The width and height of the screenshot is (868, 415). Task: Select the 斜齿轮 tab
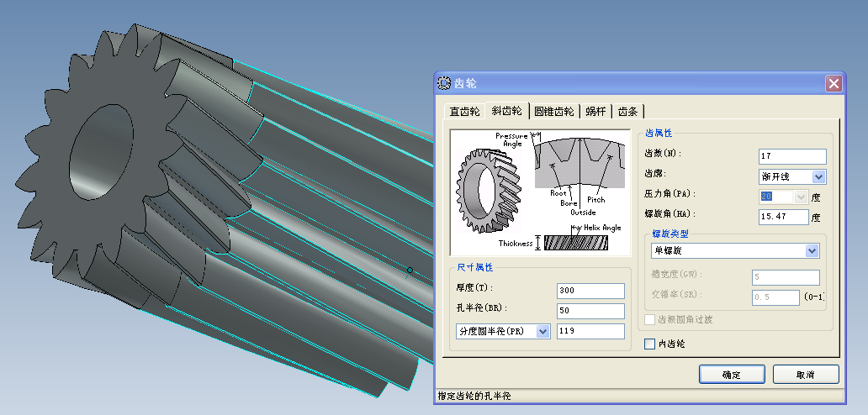[506, 111]
